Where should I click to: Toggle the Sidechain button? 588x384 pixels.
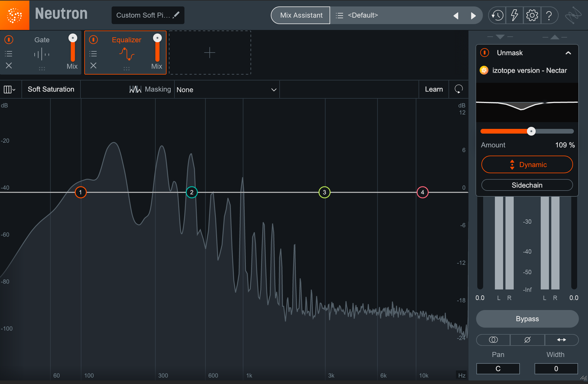527,185
